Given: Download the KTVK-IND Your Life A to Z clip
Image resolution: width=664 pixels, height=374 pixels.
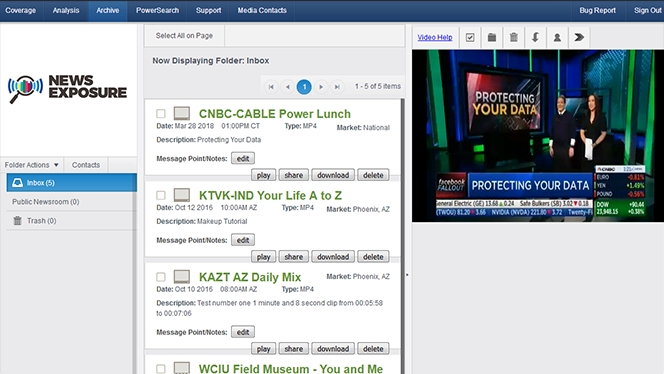Looking at the screenshot, I should point(333,257).
